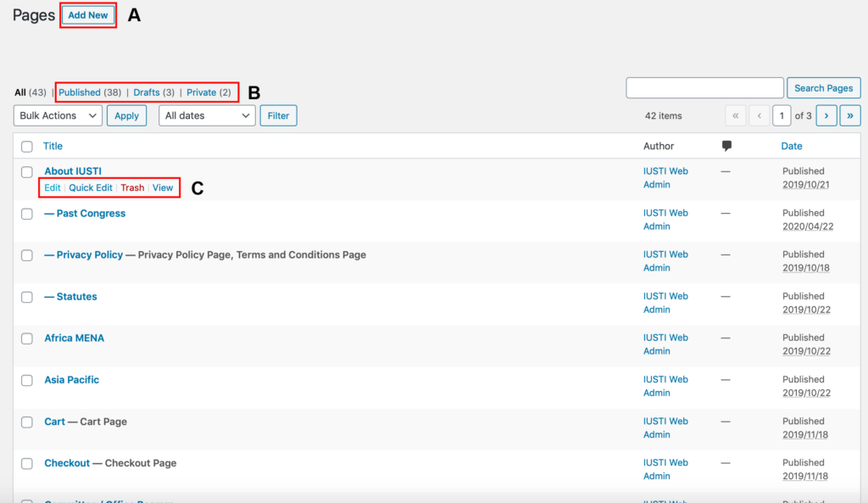
Task: Tick the select-all checkbox beside Title
Action: pyautogui.click(x=26, y=146)
